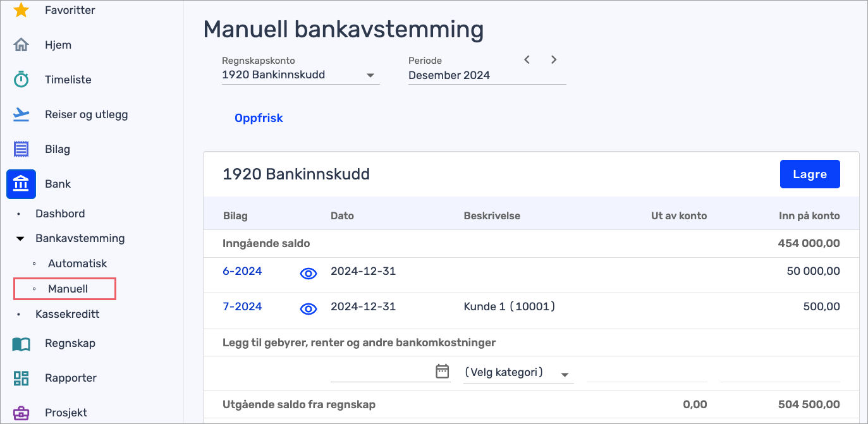The width and height of the screenshot is (868, 424).
Task: Click the Oppfrisk link
Action: point(259,118)
